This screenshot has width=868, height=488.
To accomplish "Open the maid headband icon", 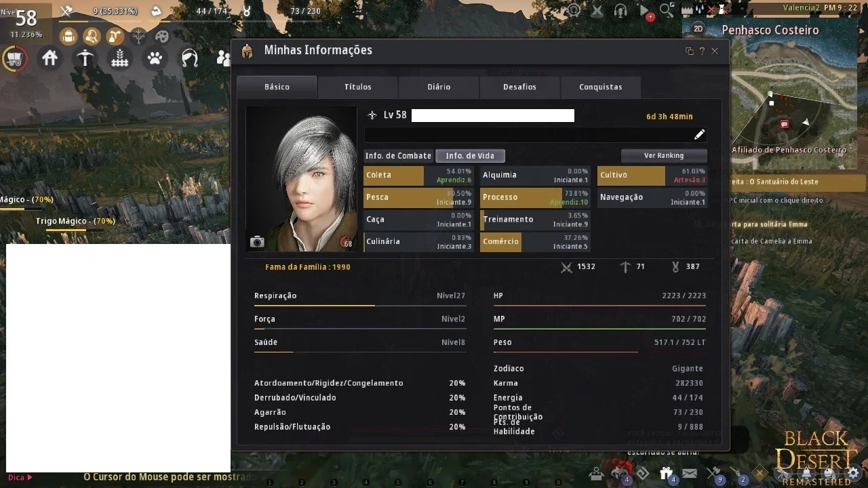I will [x=190, y=58].
